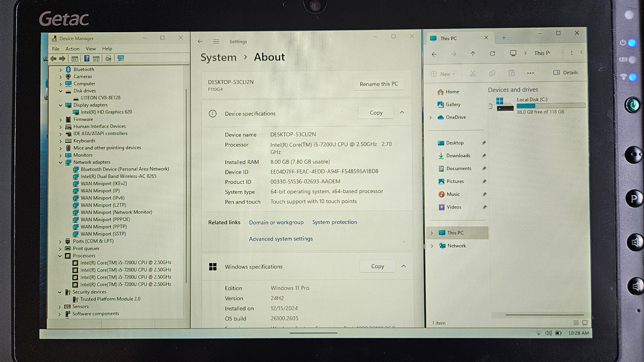Open the See more ellipsis in Explorer toolbar
644x362 pixels.
[530, 73]
